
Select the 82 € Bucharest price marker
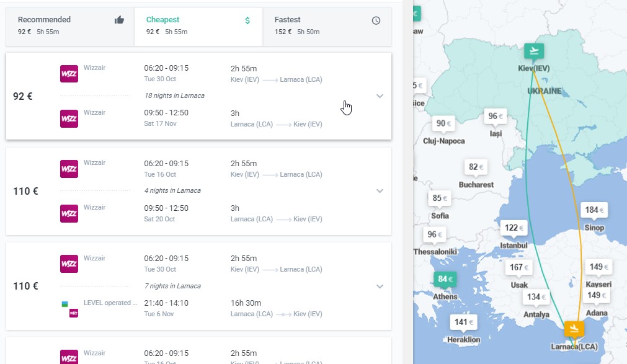tap(476, 167)
